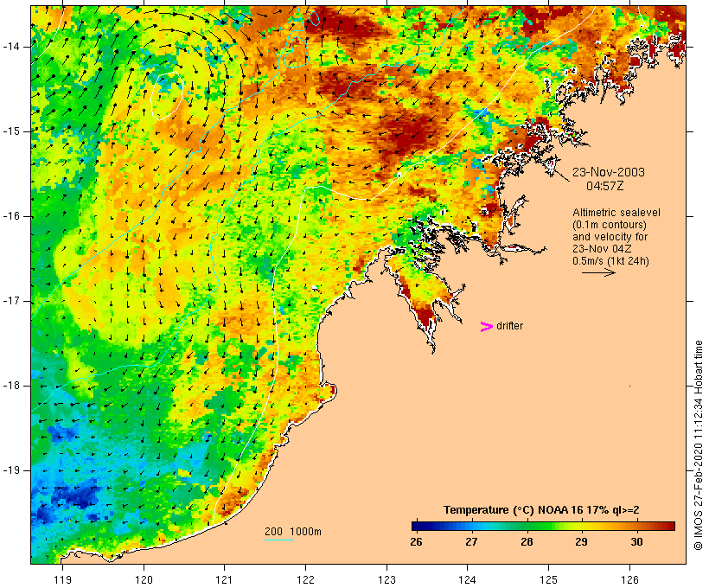Click the color bar tick label 27

pos(471,541)
